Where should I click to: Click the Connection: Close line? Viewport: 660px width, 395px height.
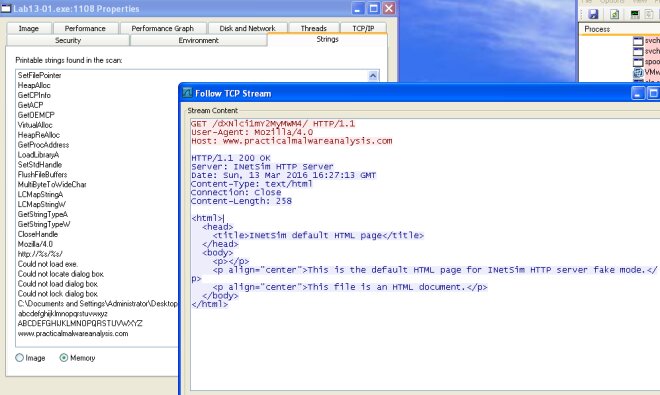[236, 192]
